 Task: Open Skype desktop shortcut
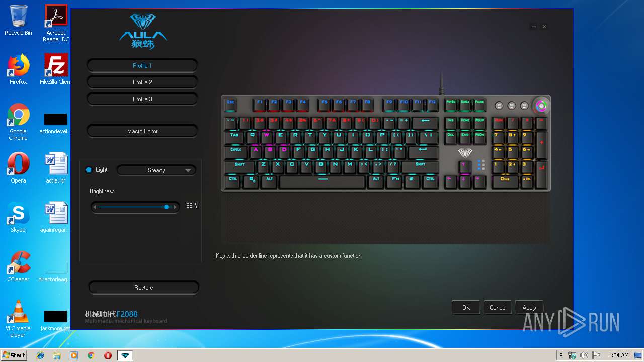click(x=18, y=217)
